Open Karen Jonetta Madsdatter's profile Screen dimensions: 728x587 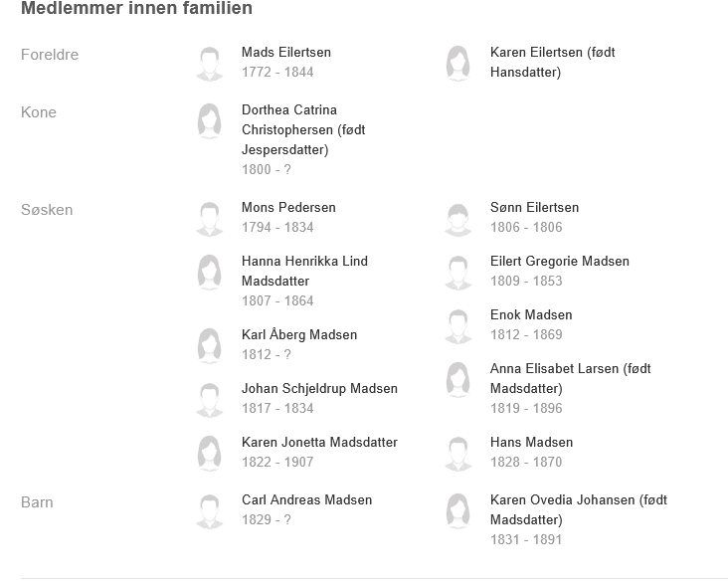tap(319, 442)
